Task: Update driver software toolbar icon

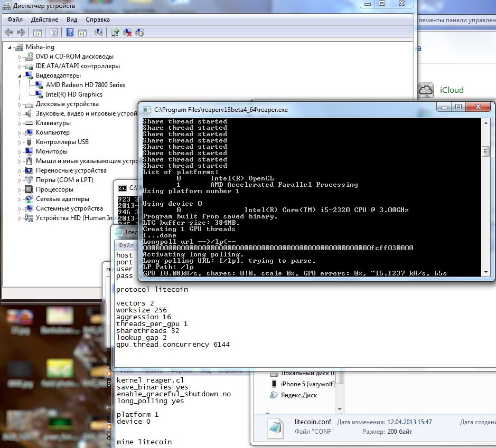Action: (x=115, y=32)
